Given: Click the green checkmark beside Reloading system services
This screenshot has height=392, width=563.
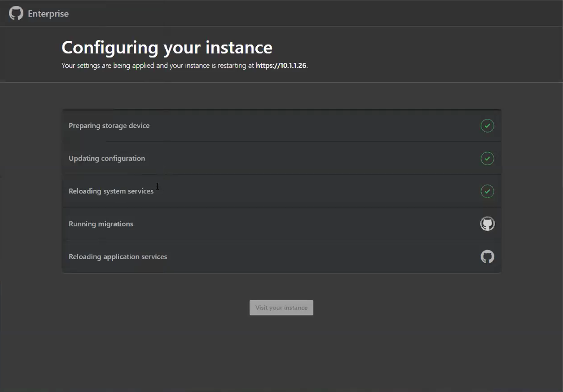Looking at the screenshot, I should 487,191.
